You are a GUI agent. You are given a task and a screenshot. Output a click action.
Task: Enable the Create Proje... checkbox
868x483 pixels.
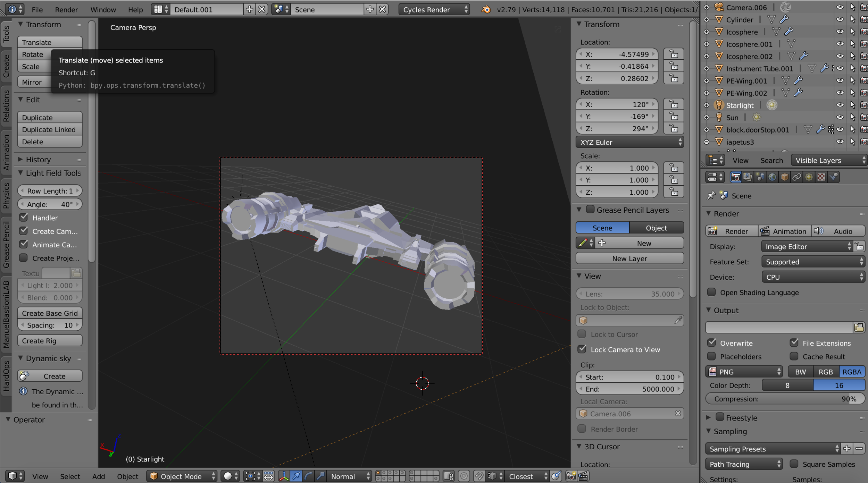(24, 258)
